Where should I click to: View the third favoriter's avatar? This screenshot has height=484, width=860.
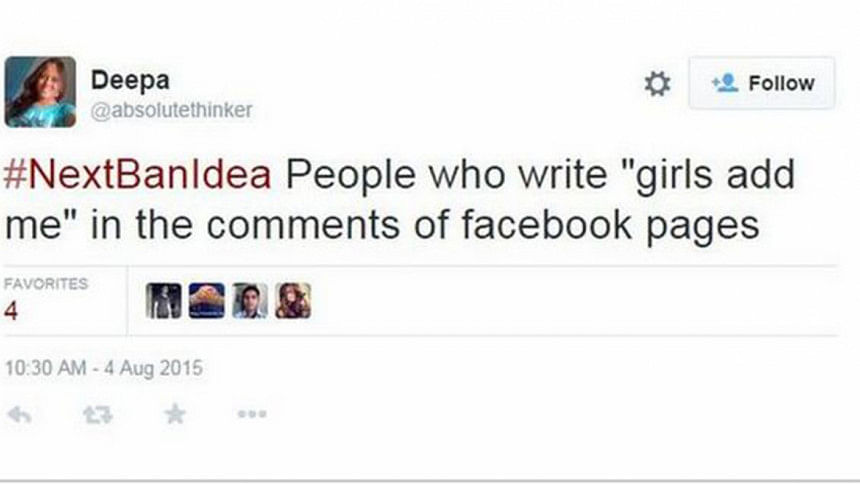[x=249, y=300]
